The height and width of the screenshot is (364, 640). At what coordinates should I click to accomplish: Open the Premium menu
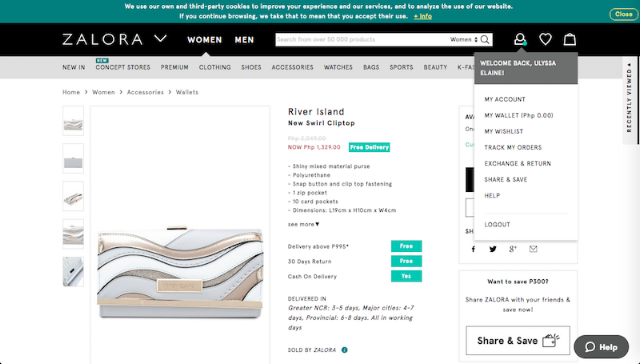pyautogui.click(x=175, y=67)
